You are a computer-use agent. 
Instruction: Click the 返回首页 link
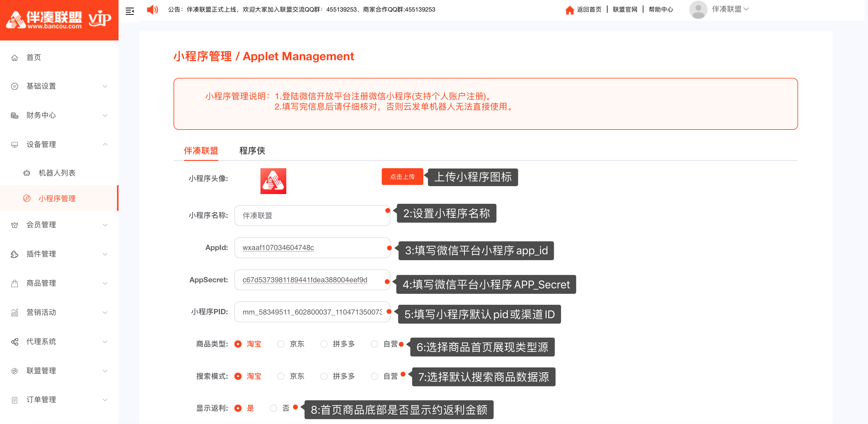click(589, 9)
